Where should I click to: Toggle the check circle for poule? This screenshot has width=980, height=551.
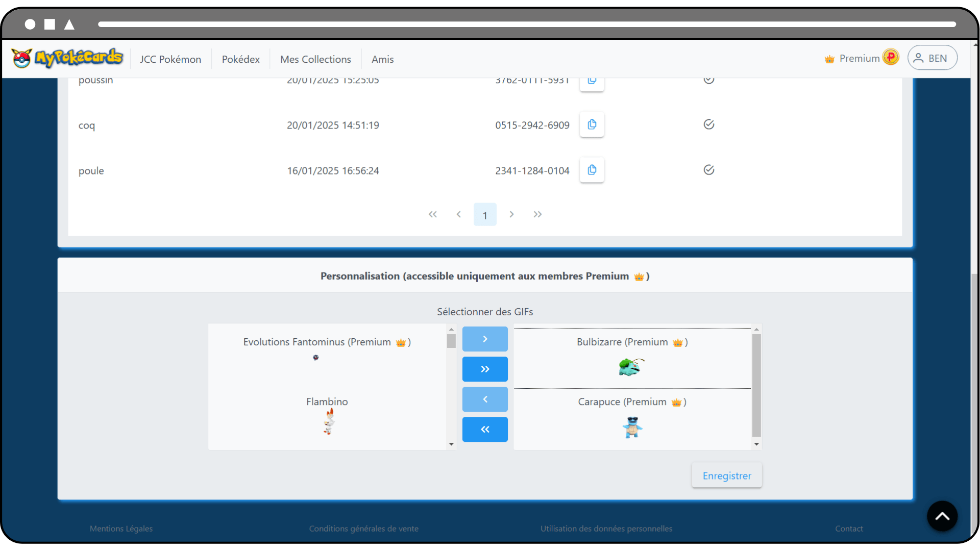(x=708, y=170)
